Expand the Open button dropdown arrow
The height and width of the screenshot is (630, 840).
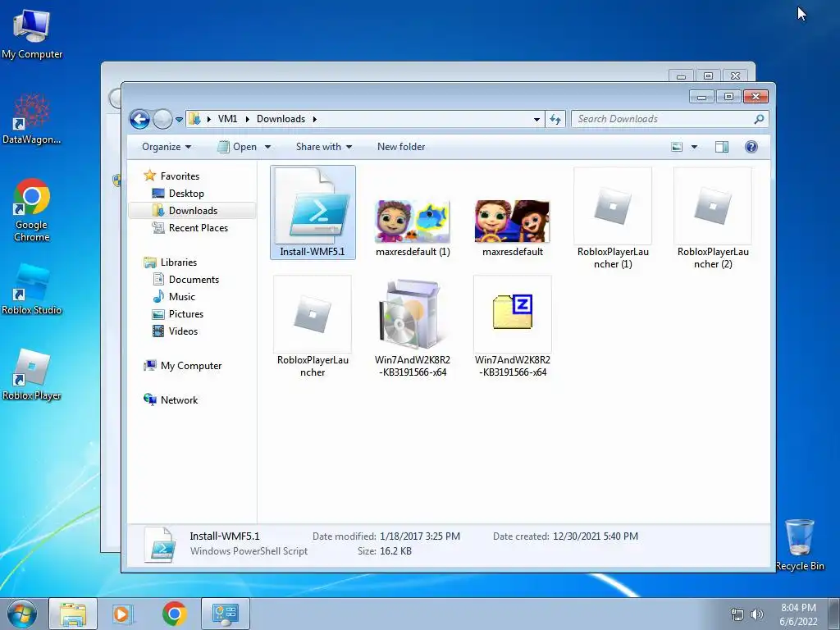pyautogui.click(x=268, y=147)
